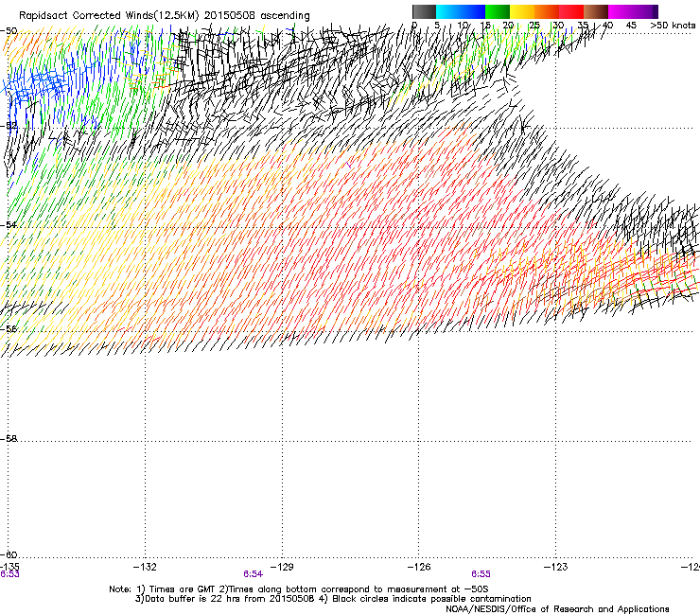
Task: Click the -58 latitude axis label
Action: point(9,439)
